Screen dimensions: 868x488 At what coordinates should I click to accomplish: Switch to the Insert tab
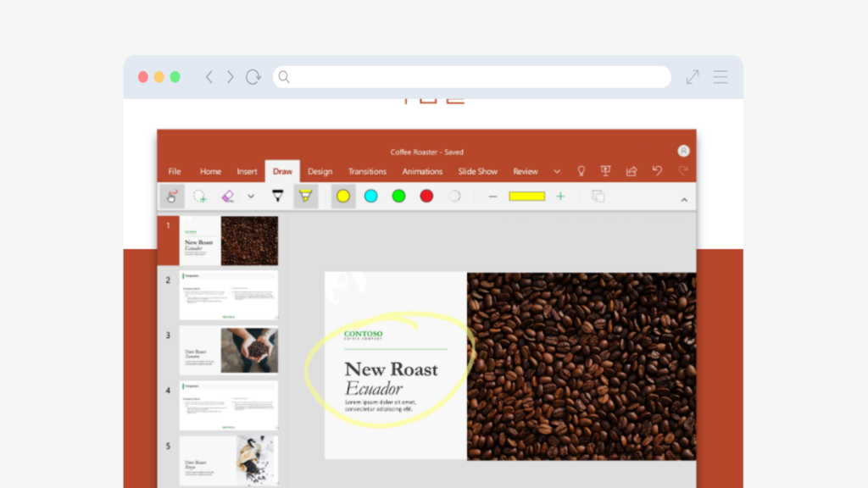tap(247, 171)
